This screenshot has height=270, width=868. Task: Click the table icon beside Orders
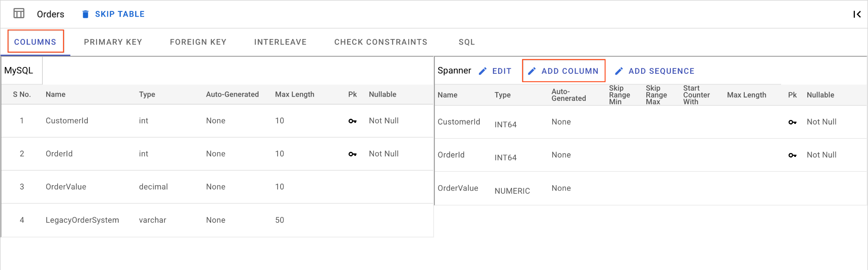click(x=19, y=14)
